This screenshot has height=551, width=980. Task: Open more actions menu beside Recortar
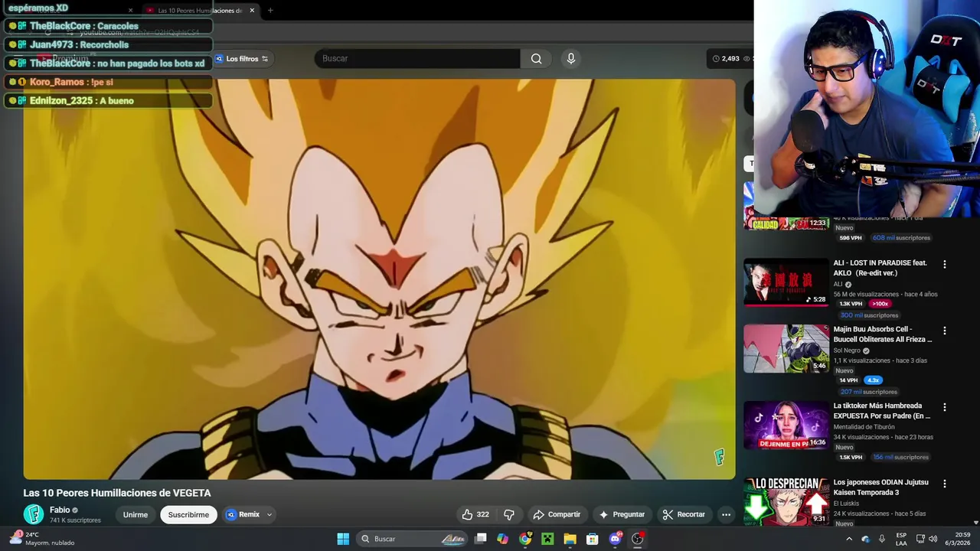[x=726, y=514]
